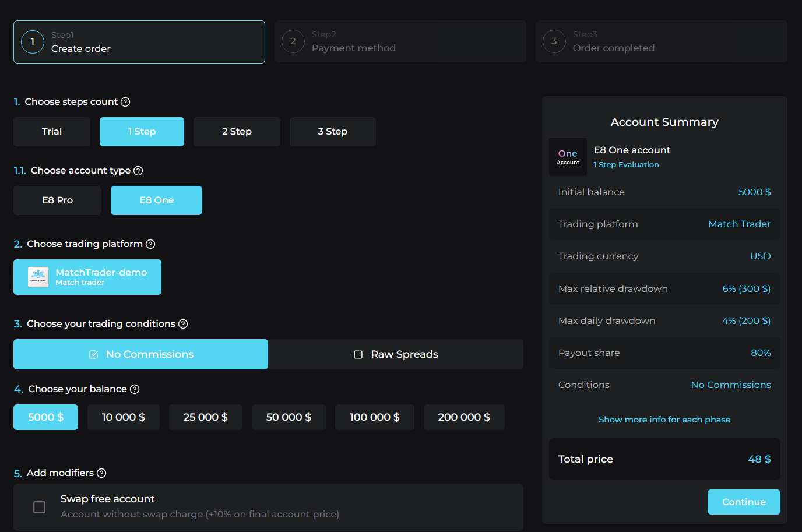Select the 2 Step option
The width and height of the screenshot is (802, 532).
[237, 132]
